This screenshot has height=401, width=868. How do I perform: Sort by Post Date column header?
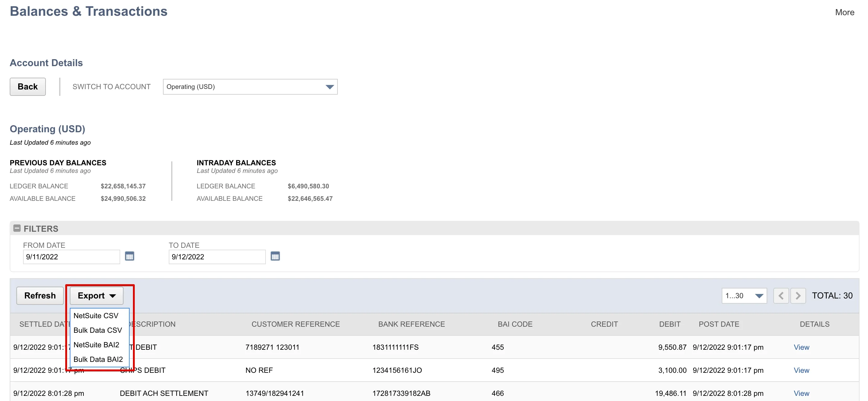[x=719, y=324]
